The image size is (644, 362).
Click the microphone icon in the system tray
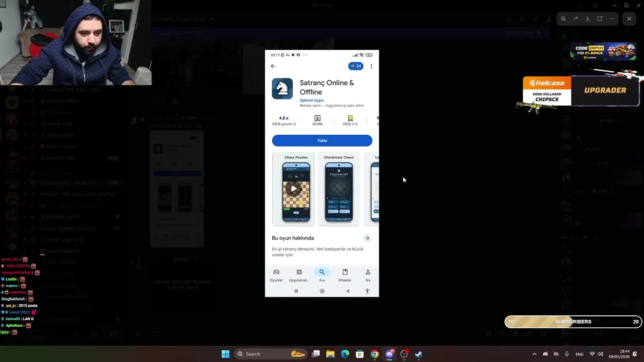pyautogui.click(x=567, y=354)
